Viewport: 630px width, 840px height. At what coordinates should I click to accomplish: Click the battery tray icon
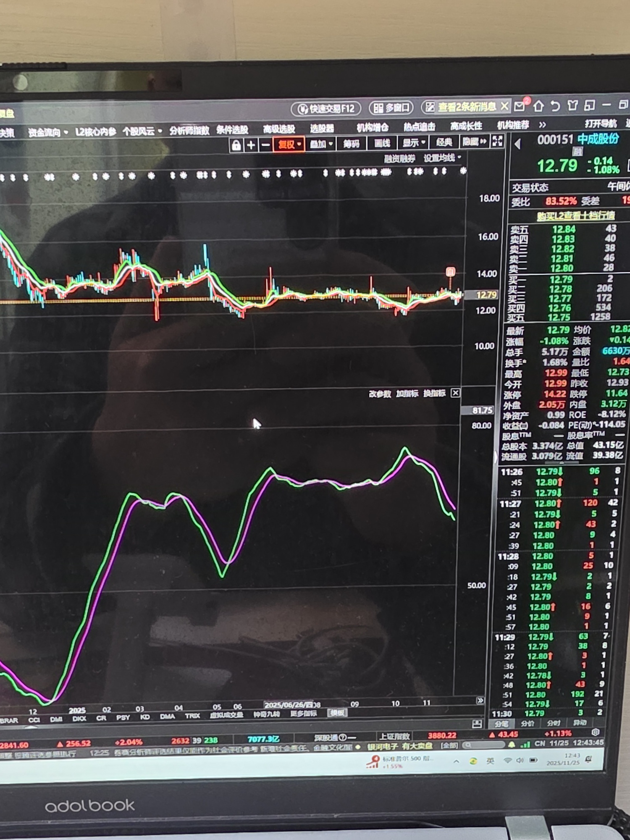533,760
